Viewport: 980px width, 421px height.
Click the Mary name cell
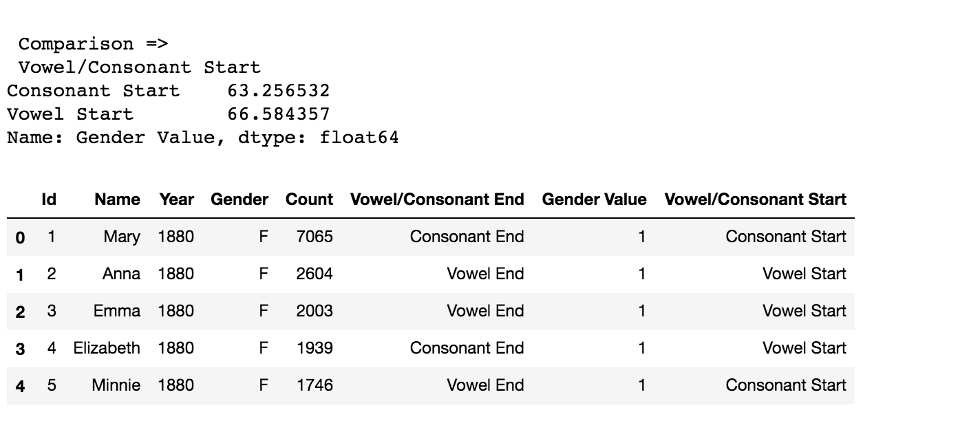122,237
